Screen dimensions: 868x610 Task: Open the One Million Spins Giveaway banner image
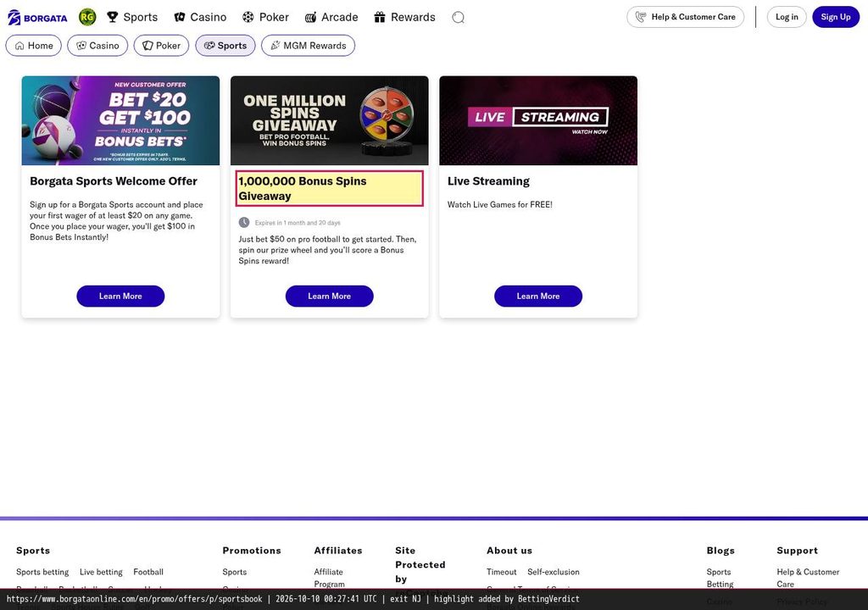pyautogui.click(x=330, y=120)
